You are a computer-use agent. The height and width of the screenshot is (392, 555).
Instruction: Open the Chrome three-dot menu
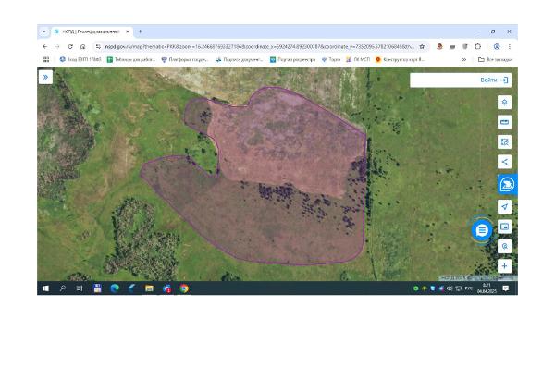point(510,47)
